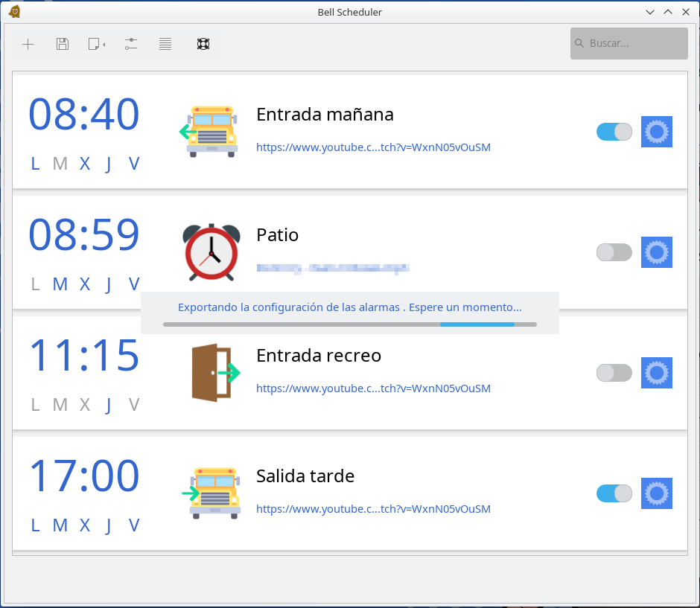Open settings gear for Entrada mañana
Screen dimensions: 700x608
(656, 132)
